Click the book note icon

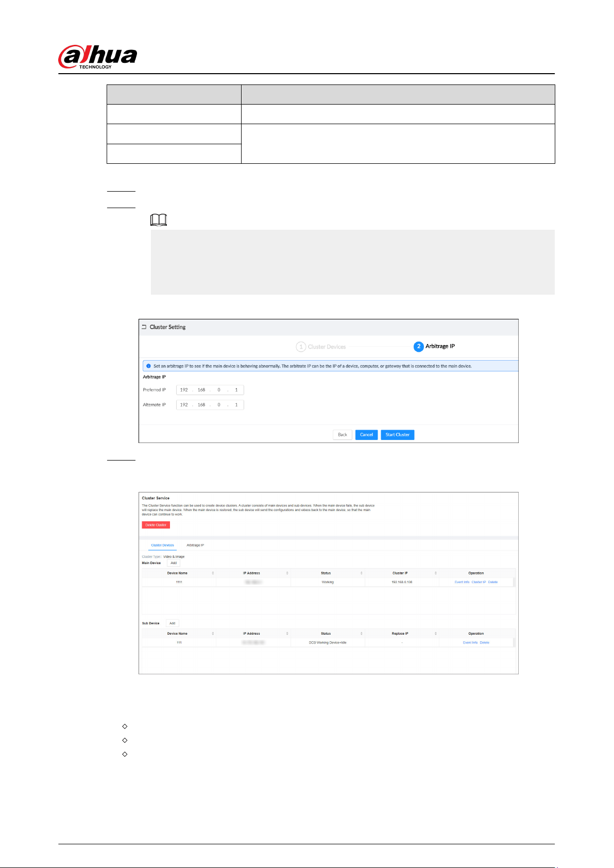[x=159, y=220]
